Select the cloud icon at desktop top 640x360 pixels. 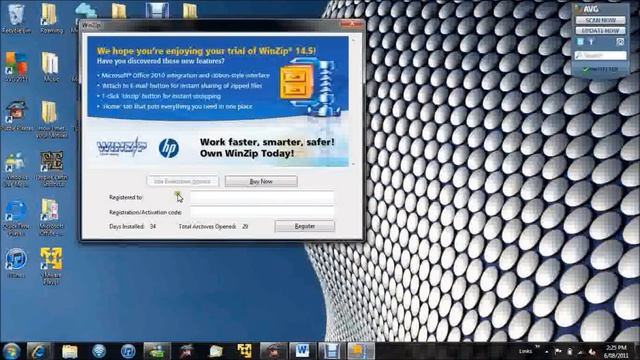click(x=86, y=11)
